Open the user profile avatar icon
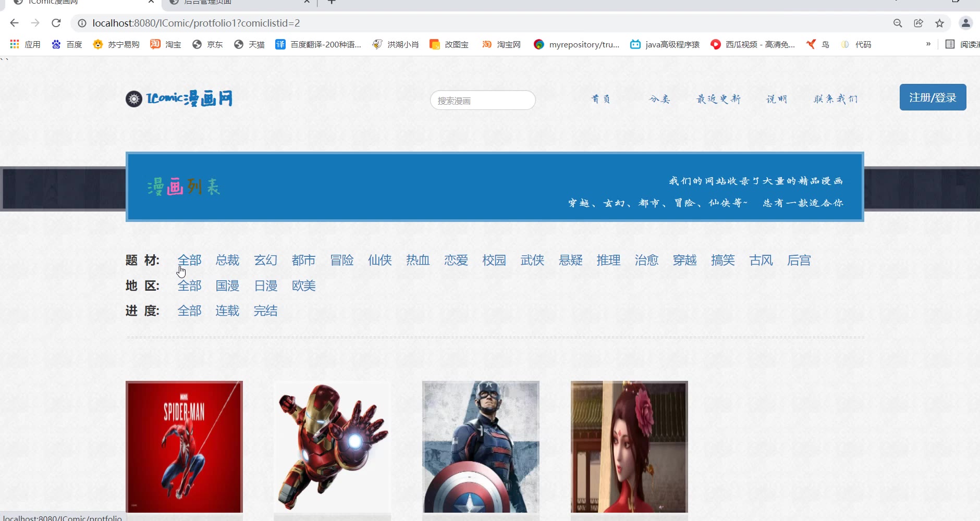 pyautogui.click(x=966, y=23)
